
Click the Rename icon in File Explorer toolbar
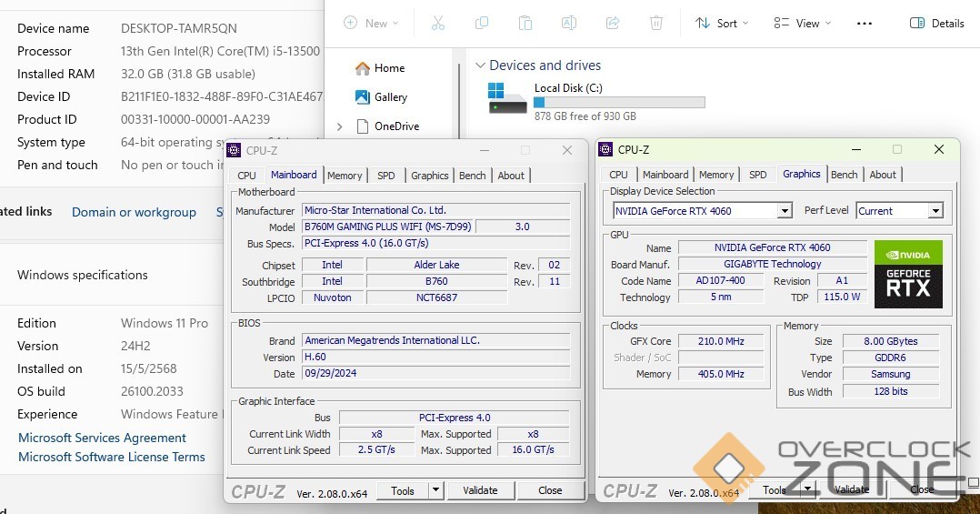[x=569, y=23]
